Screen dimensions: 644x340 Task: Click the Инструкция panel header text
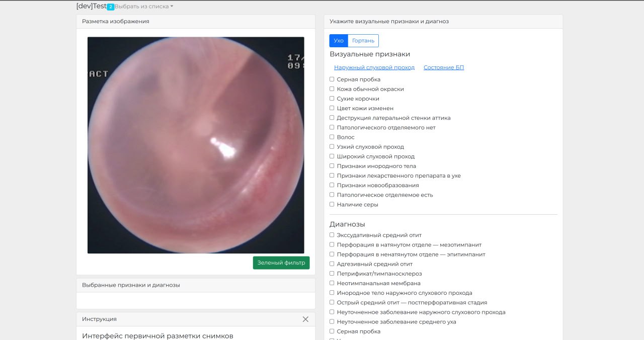[99, 319]
